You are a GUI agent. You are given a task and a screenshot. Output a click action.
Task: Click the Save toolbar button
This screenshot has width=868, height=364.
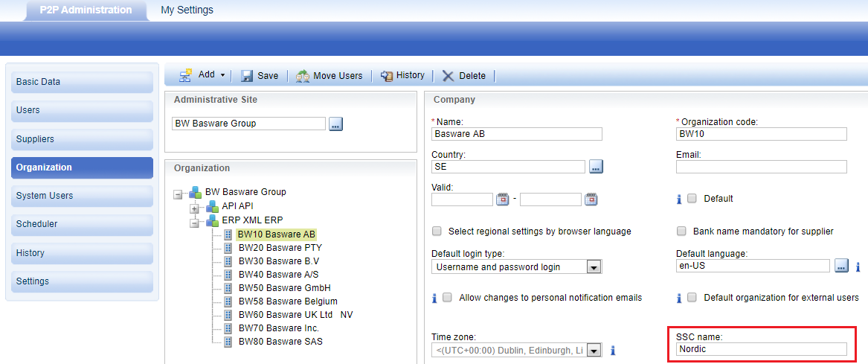[260, 75]
